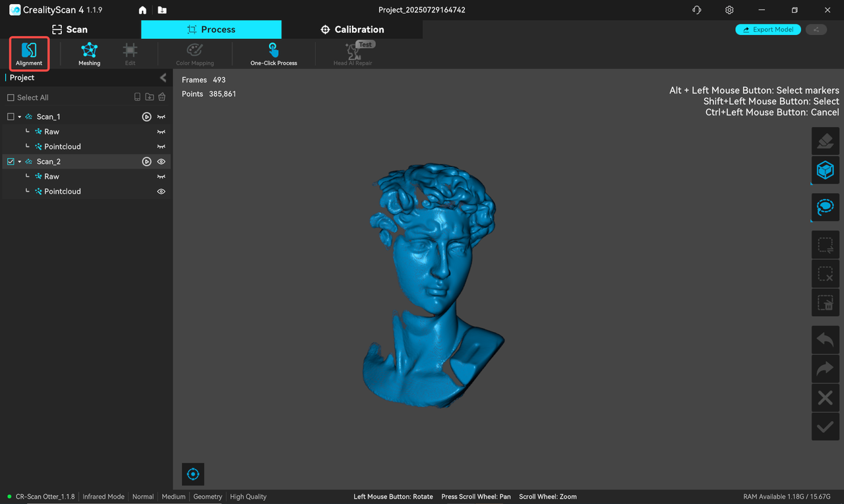The image size is (844, 504).
Task: Select the Raw item under Scan_1
Action: (x=51, y=132)
